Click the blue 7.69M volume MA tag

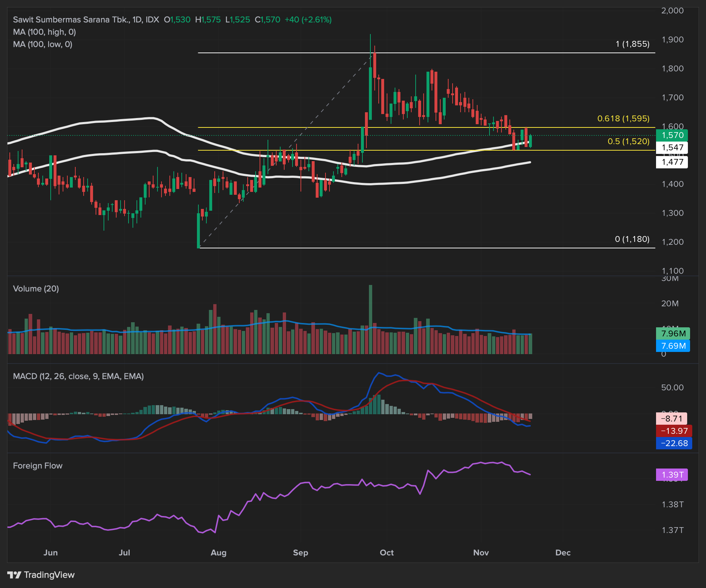[x=673, y=346]
